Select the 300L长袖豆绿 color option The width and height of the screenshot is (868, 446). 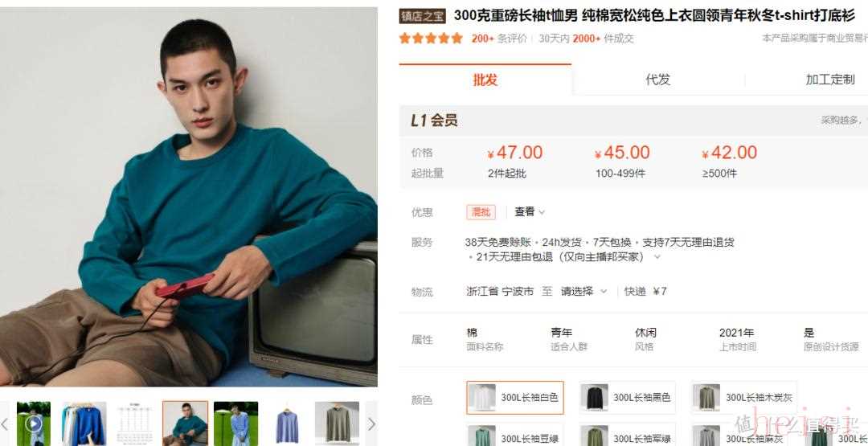(515, 436)
